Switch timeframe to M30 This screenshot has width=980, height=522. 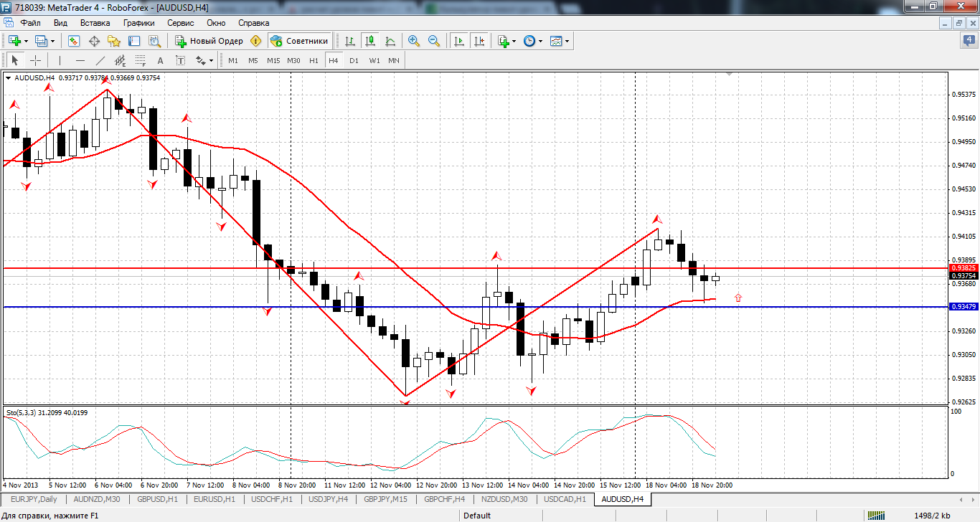pyautogui.click(x=293, y=60)
